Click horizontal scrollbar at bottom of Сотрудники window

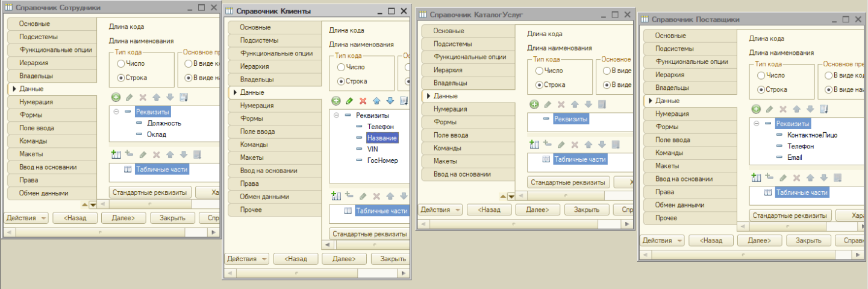coord(111,232)
